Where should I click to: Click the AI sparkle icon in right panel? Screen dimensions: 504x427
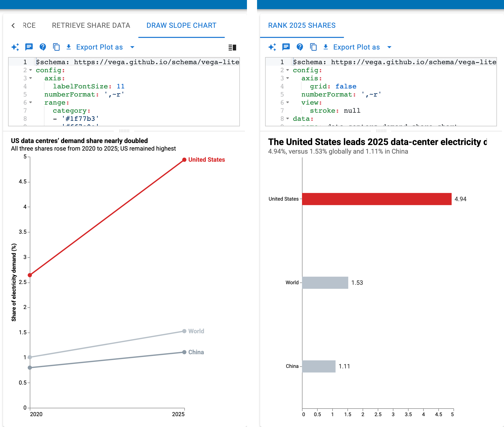point(272,47)
